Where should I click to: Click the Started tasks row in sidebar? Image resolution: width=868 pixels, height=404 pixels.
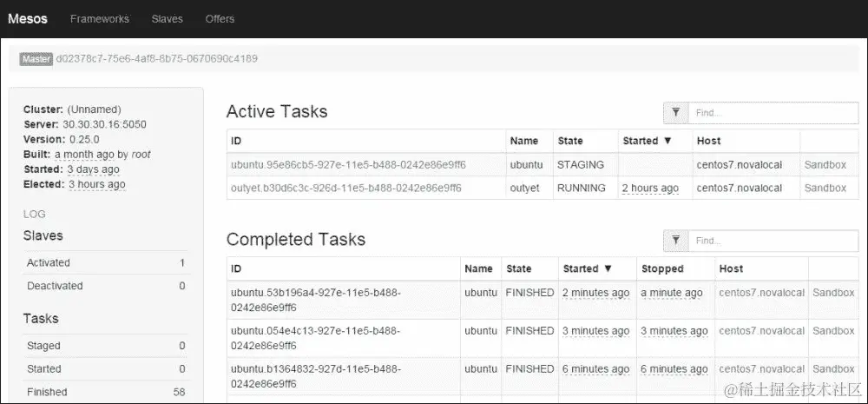coord(106,369)
